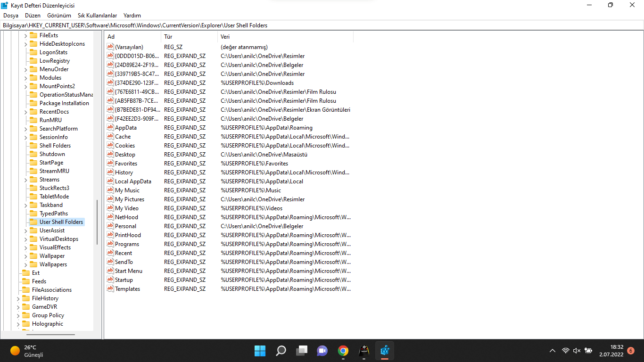Open the Dosya menu

11,16
